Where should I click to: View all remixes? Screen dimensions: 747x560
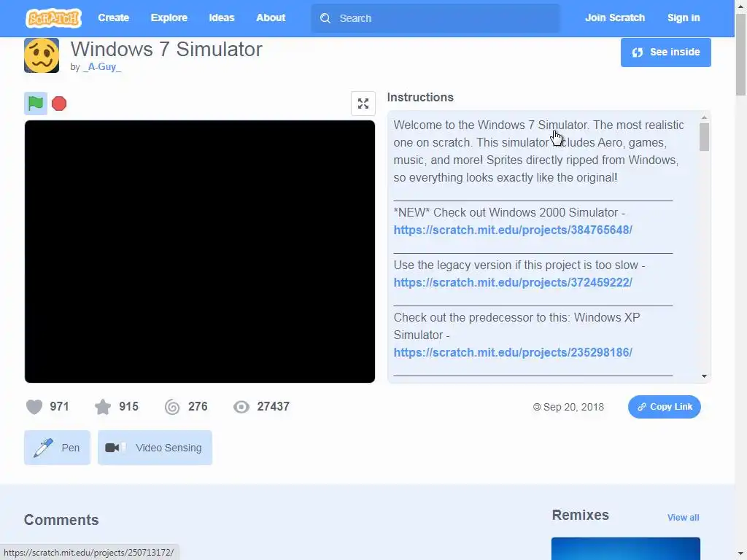(x=683, y=518)
